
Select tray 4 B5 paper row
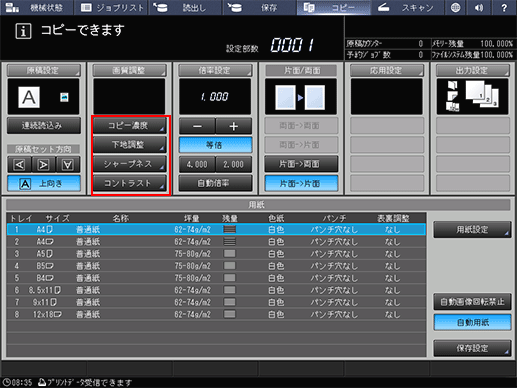coord(216,266)
